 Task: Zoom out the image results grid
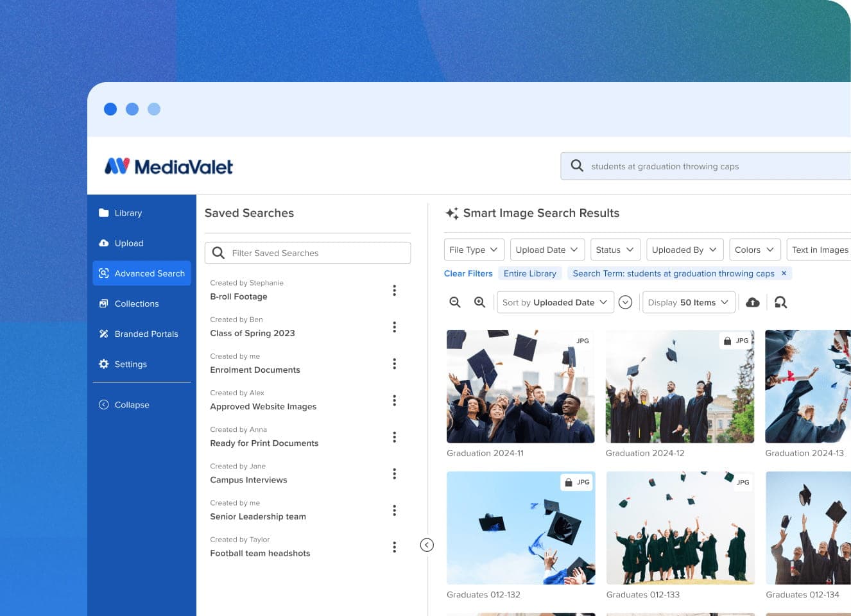[455, 302]
